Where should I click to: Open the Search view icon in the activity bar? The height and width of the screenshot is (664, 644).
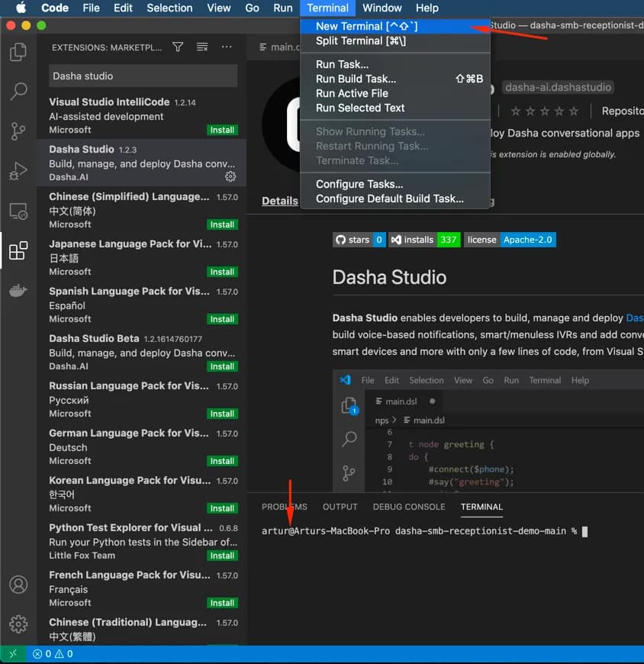pos(18,91)
